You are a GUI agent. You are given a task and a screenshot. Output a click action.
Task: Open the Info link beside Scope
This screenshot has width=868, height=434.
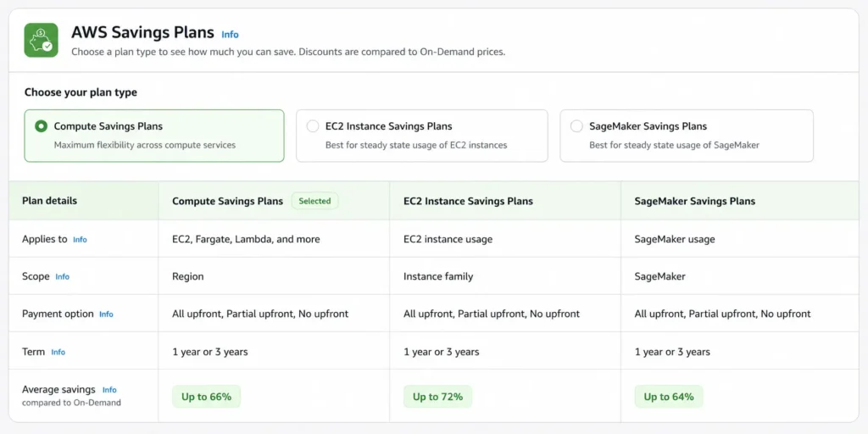[x=63, y=277]
